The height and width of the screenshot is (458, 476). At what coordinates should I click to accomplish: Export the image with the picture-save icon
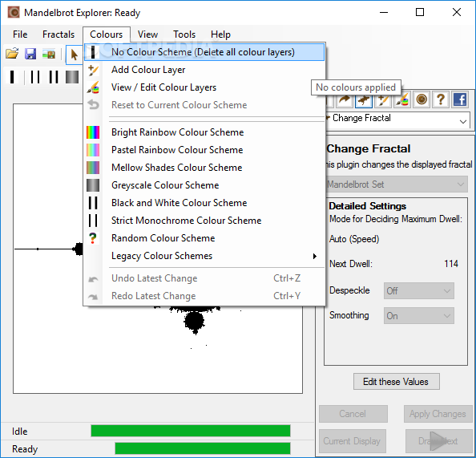pyautogui.click(x=49, y=54)
